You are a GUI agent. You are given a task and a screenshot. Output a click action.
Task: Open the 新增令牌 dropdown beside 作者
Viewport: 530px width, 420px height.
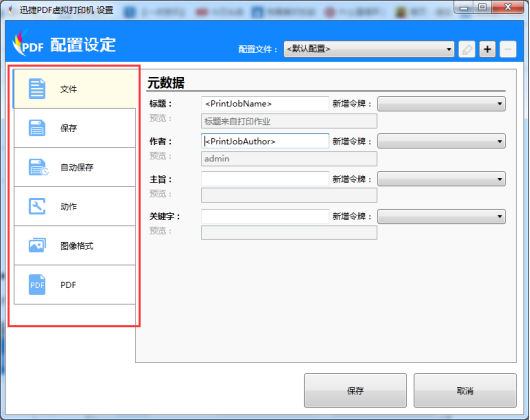point(441,141)
